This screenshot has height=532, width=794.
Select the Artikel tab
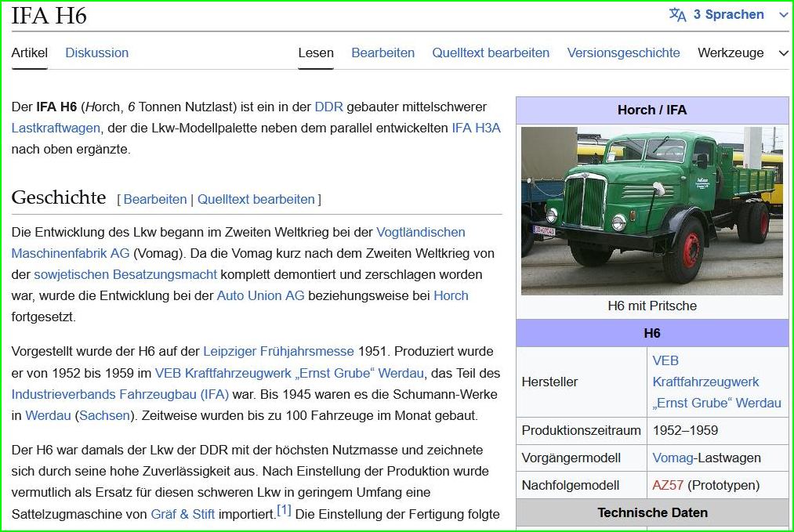point(29,53)
